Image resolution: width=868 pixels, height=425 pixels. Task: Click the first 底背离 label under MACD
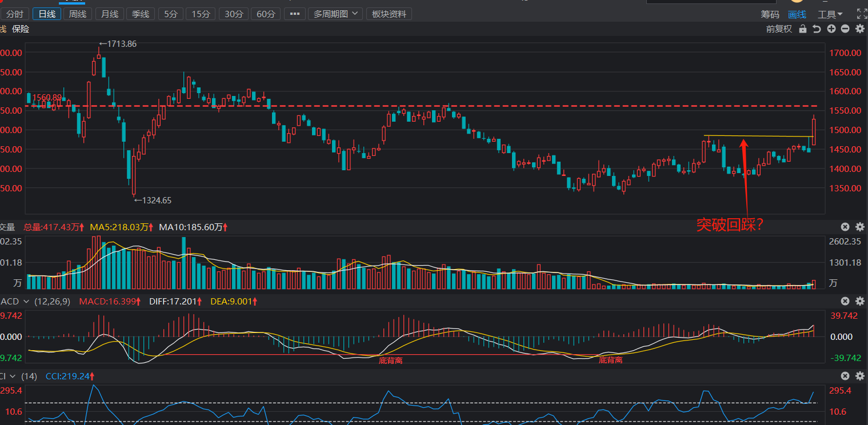point(391,360)
